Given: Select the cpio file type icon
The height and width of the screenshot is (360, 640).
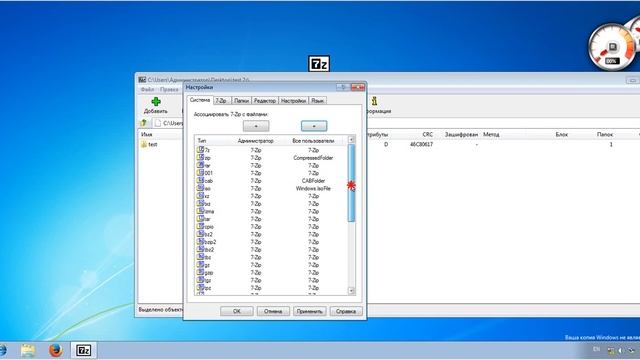Looking at the screenshot, I should click(200, 227).
